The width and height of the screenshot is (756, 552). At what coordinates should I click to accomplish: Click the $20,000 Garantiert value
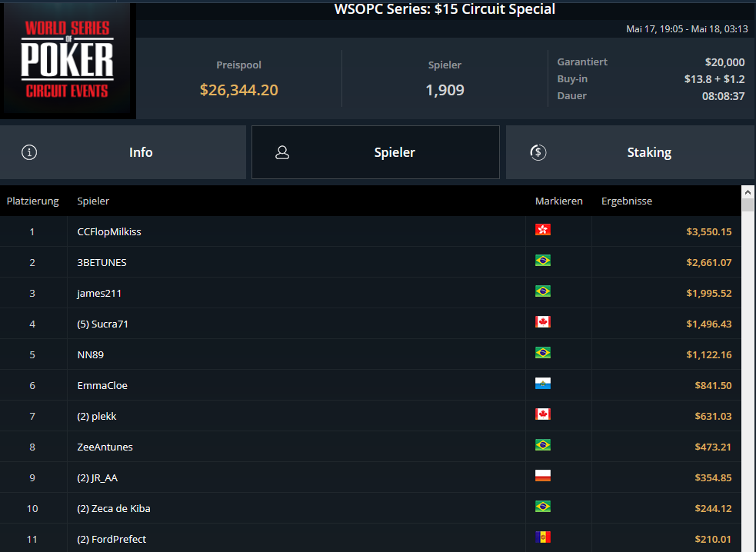(x=724, y=62)
